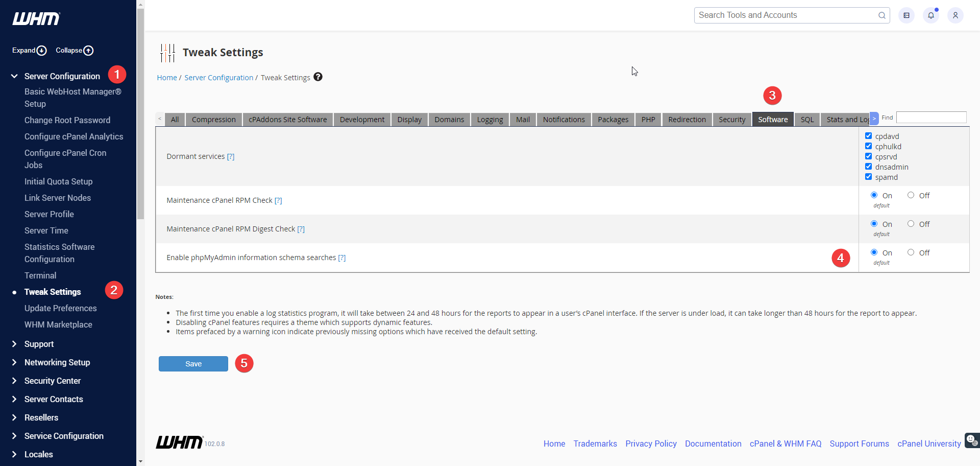Viewport: 980px width, 466px height.
Task: Set phpMyAdmin schema searches to On
Action: click(x=874, y=252)
